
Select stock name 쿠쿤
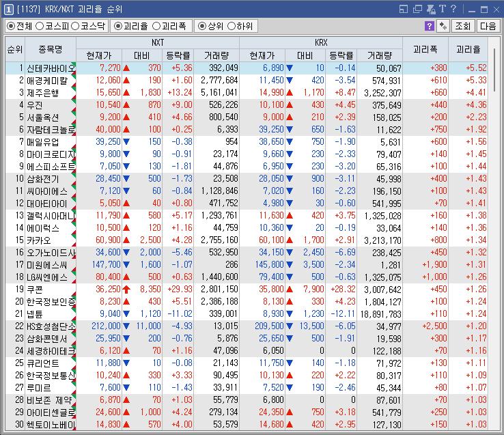pyautogui.click(x=35, y=290)
